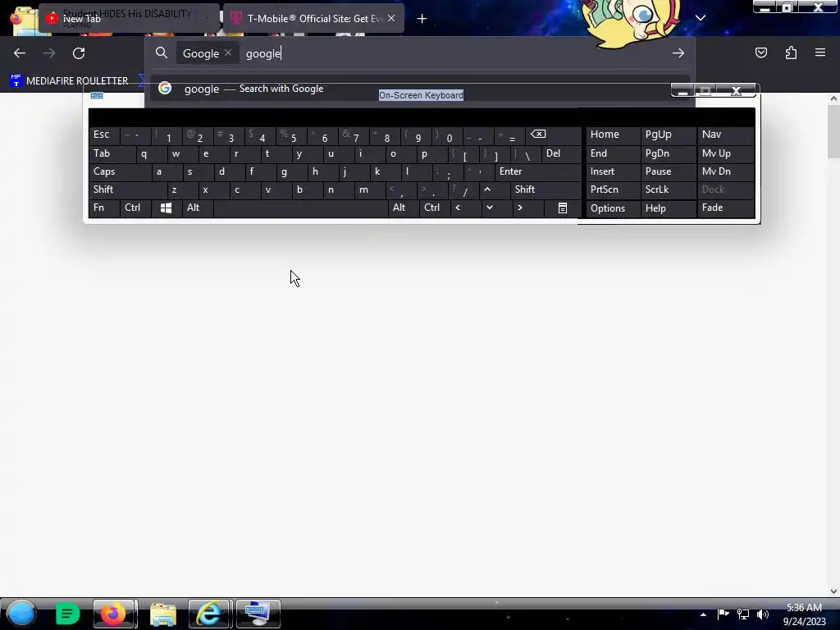Tap the right arrow key
This screenshot has width=840, height=630.
click(x=527, y=208)
